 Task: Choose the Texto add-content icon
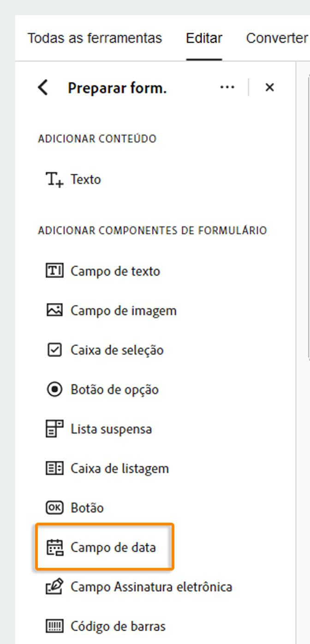[x=54, y=179]
